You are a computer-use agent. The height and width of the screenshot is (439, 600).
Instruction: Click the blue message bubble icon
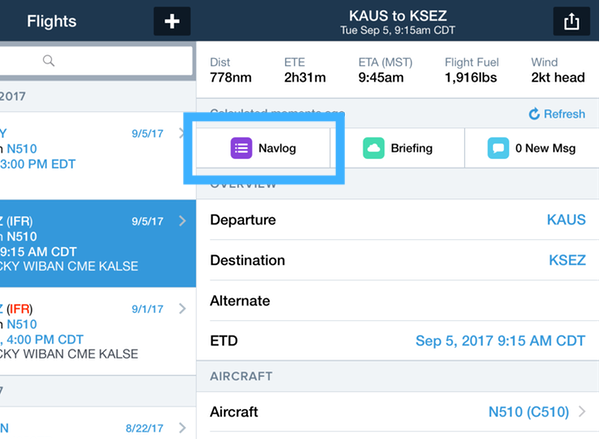click(x=497, y=148)
